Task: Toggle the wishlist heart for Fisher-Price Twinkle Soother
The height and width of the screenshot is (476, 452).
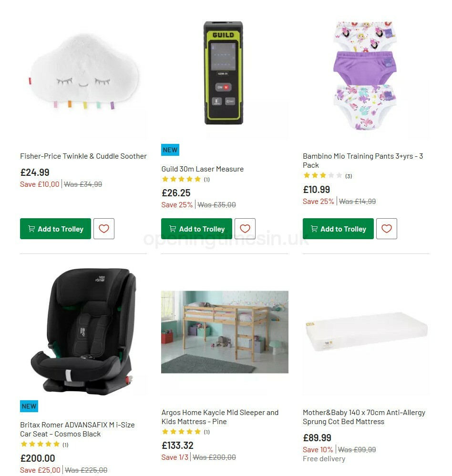Action: [x=103, y=229]
